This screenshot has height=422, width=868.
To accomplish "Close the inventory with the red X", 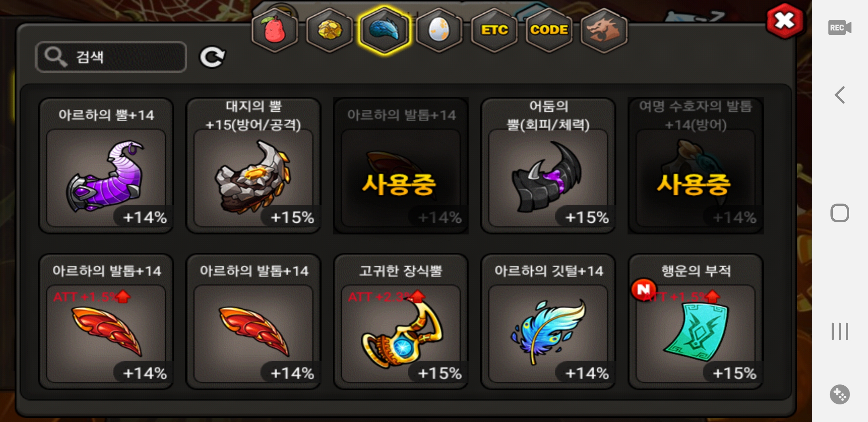I will click(784, 21).
